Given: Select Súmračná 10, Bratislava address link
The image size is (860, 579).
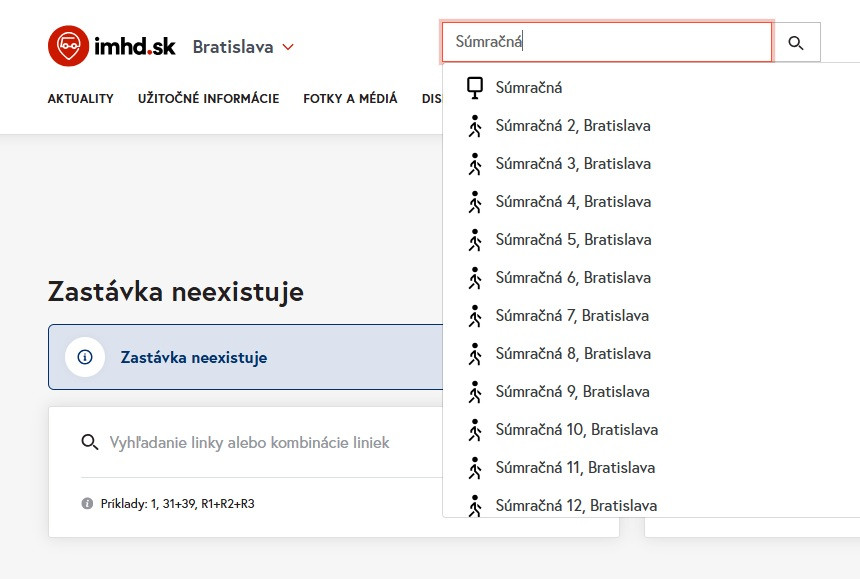Looking at the screenshot, I should (x=576, y=430).
